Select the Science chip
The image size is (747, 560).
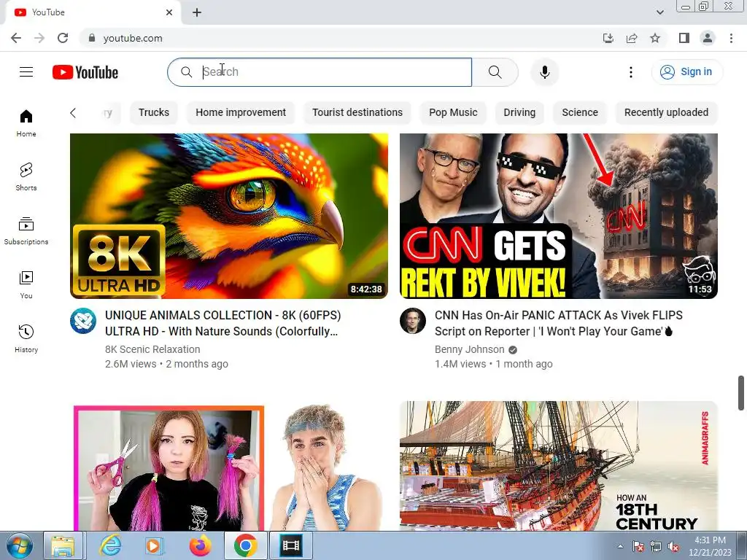click(580, 112)
